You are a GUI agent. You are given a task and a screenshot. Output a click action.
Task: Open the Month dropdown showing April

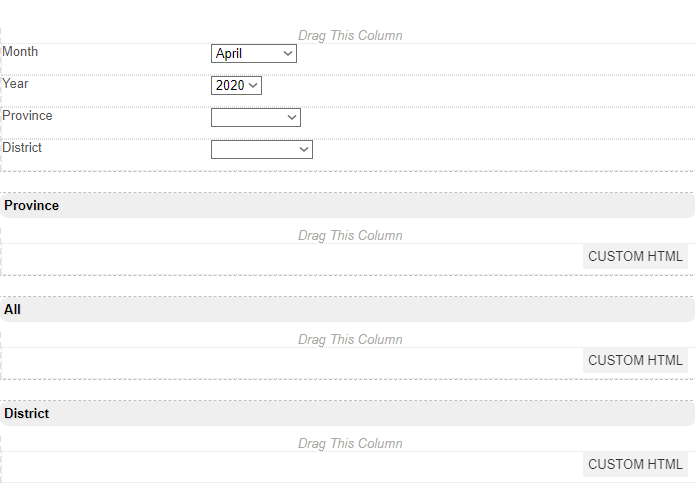(x=254, y=54)
